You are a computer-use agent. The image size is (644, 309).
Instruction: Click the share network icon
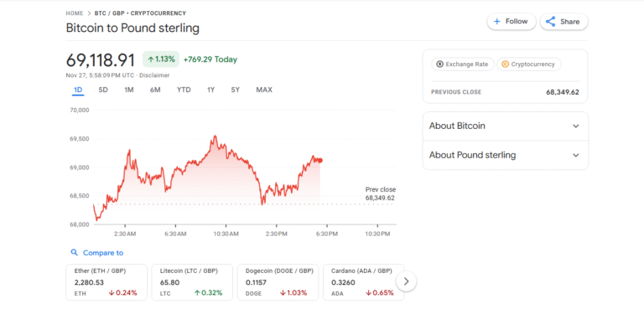point(551,22)
